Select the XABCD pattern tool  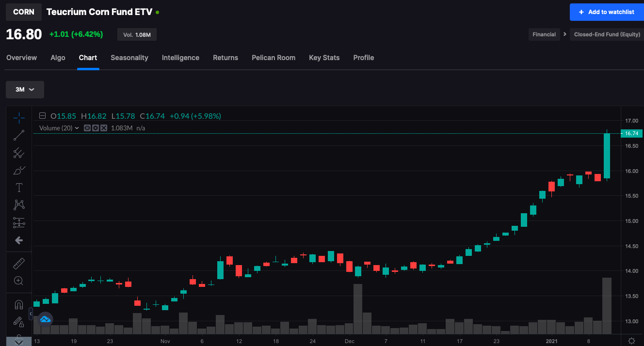tap(19, 205)
